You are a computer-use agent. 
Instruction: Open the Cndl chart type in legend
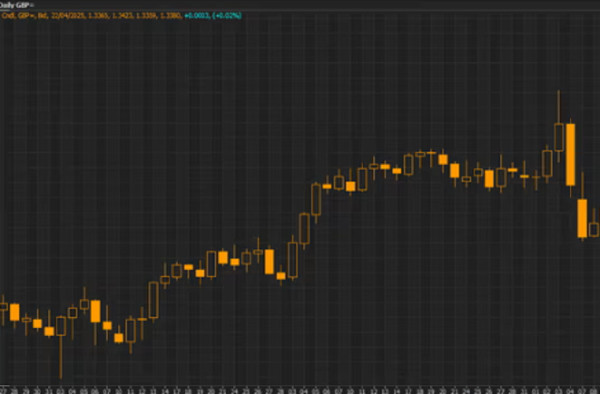[x=8, y=16]
